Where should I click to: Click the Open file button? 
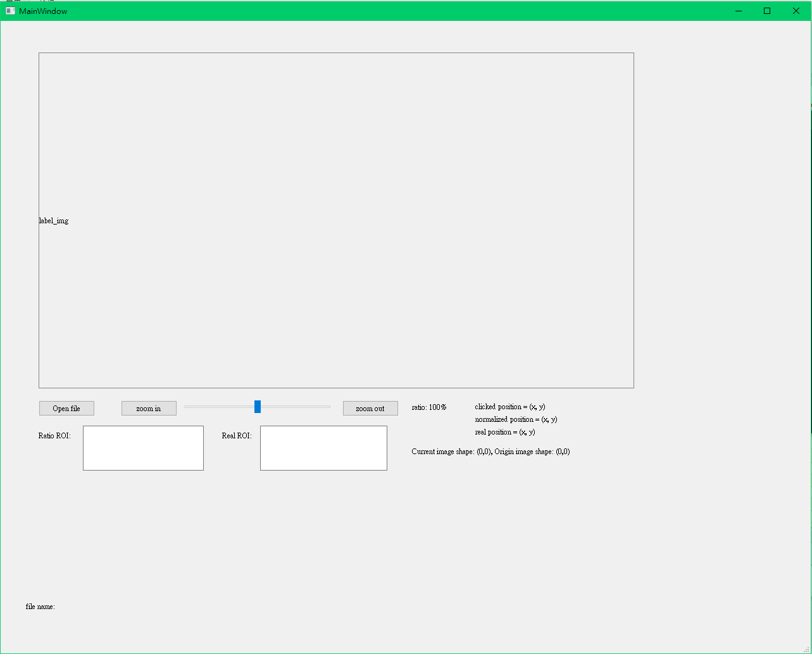[66, 409]
